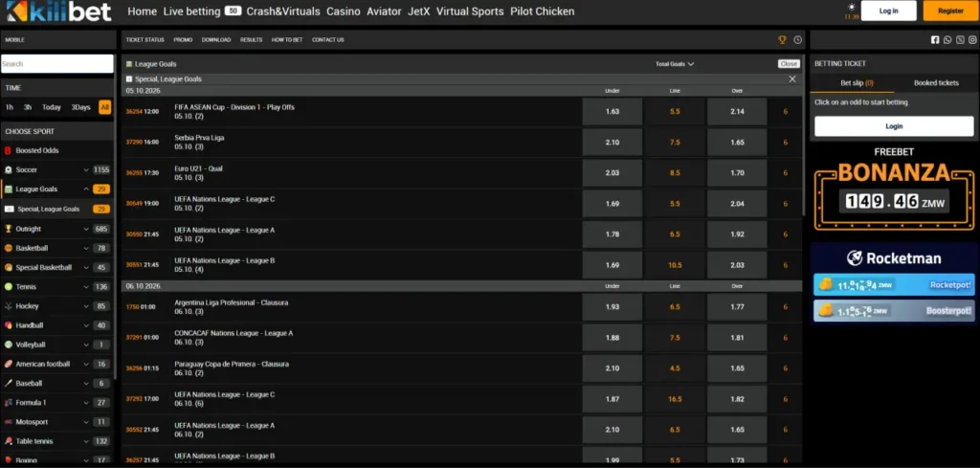
Task: Expand the Handball category chevron
Action: pyautogui.click(x=85, y=325)
